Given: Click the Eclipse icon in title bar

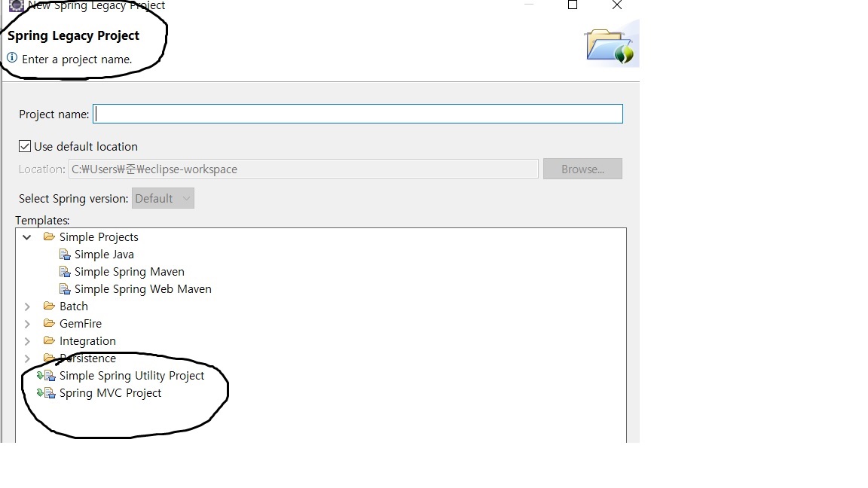Looking at the screenshot, I should coord(17,5).
